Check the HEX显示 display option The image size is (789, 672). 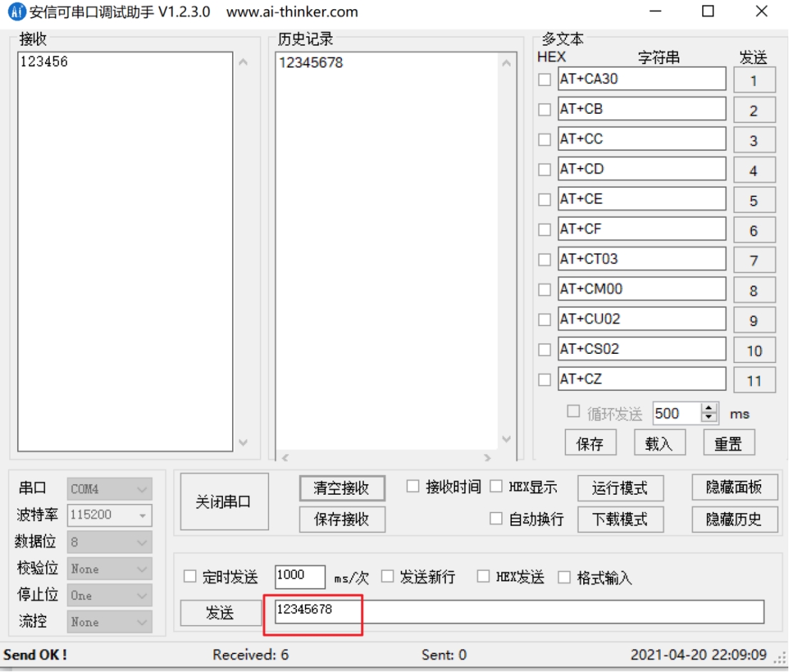pyautogui.click(x=496, y=487)
